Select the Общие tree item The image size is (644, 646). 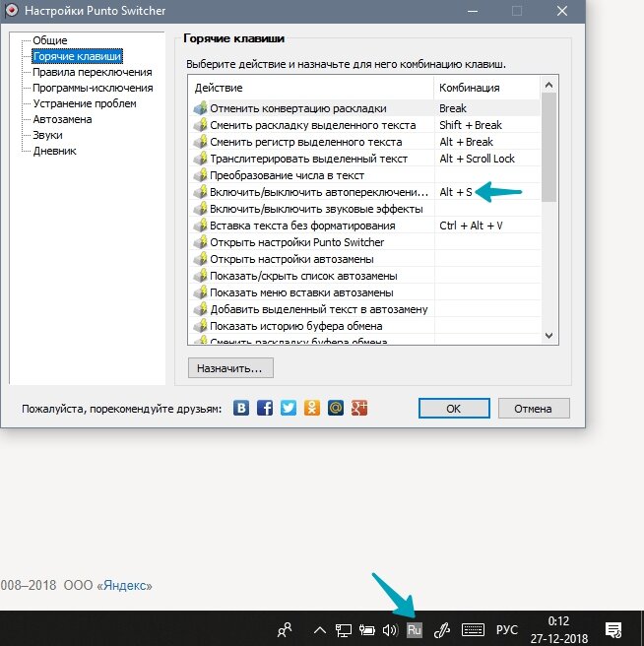coord(50,40)
